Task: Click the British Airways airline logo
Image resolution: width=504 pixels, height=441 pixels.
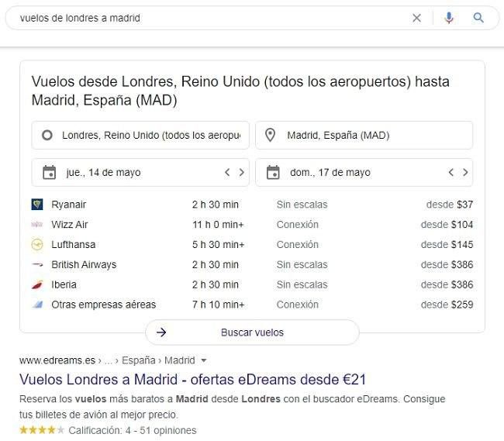Action: coord(37,264)
